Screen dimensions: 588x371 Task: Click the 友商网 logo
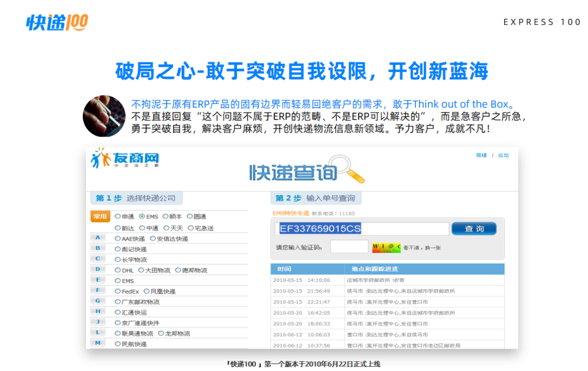tap(125, 158)
